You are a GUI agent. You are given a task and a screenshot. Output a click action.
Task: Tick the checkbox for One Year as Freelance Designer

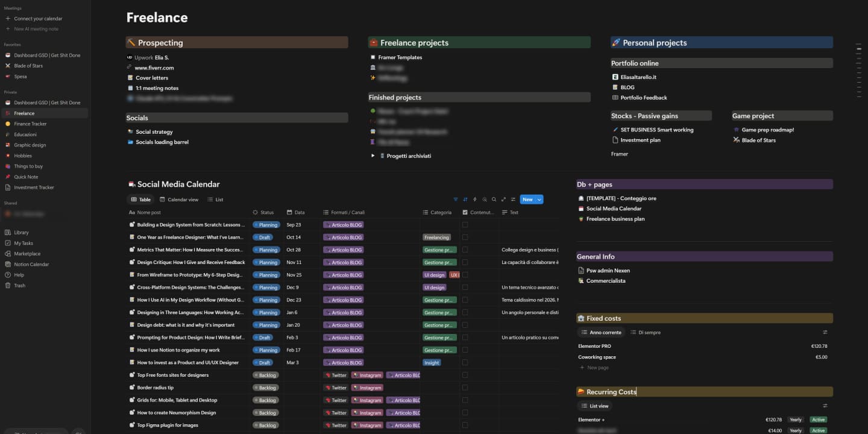(x=465, y=237)
